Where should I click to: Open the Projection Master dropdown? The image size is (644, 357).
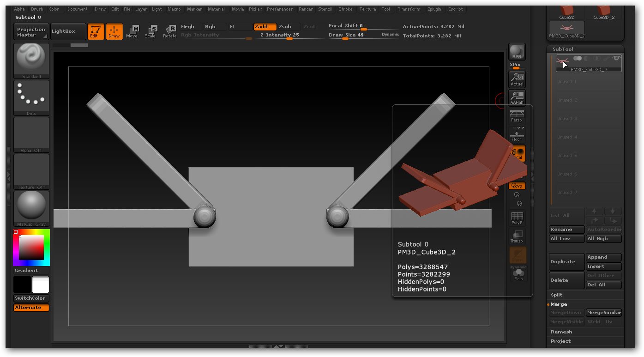[31, 32]
